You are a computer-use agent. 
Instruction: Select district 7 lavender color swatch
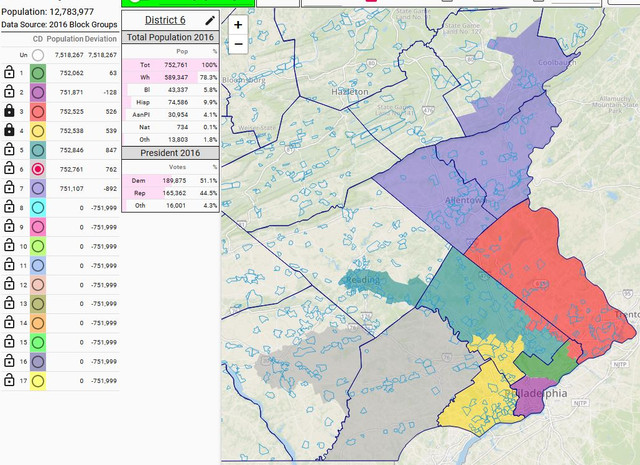(38, 189)
